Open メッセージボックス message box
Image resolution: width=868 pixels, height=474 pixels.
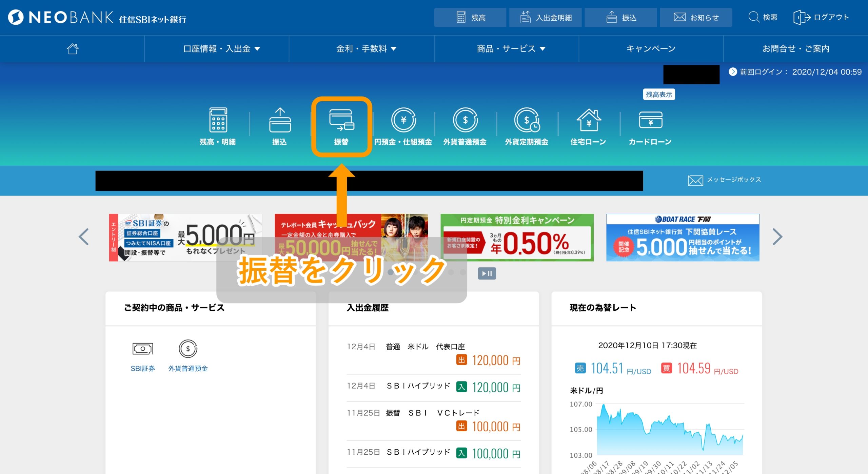pyautogui.click(x=724, y=180)
